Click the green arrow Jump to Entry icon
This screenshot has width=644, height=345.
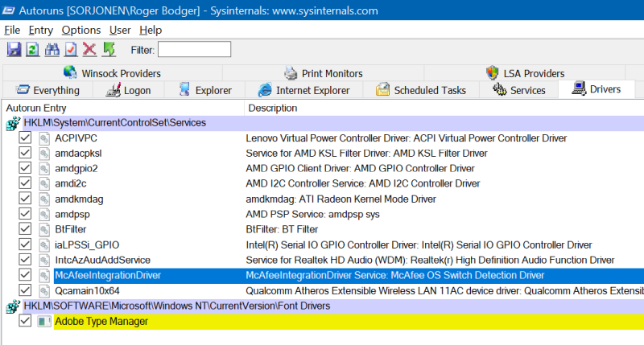click(x=109, y=50)
